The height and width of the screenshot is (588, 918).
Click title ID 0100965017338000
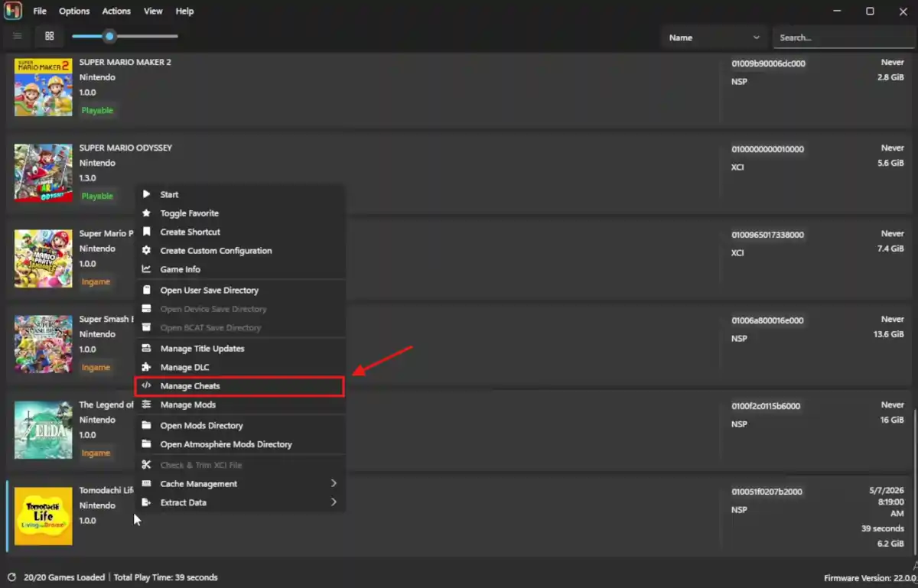[767, 235]
